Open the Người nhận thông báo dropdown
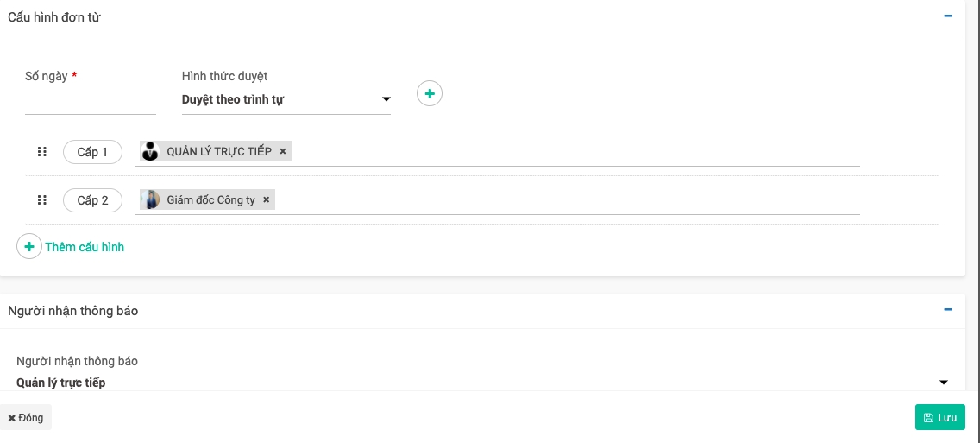 pyautogui.click(x=943, y=383)
